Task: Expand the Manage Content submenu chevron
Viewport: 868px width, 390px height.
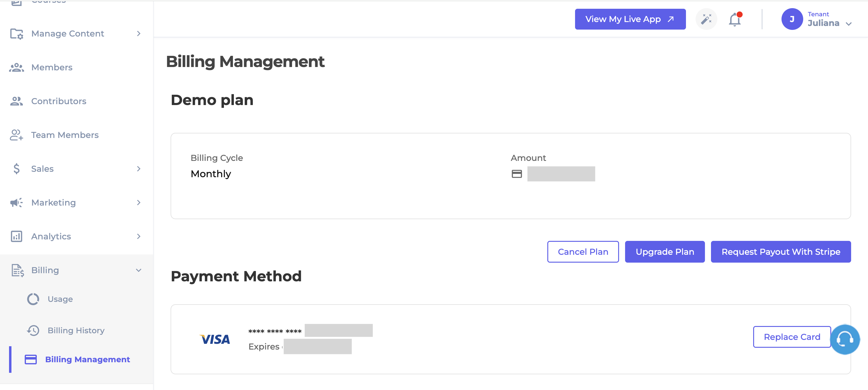Action: (x=139, y=34)
